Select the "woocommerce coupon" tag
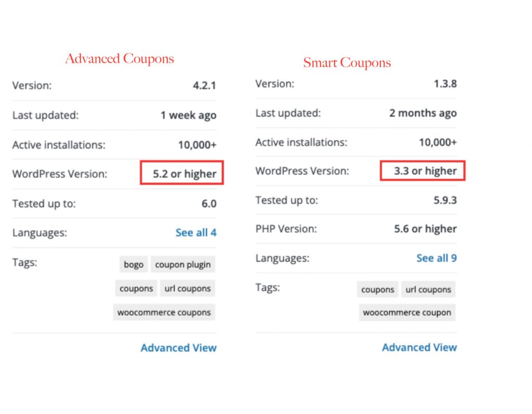The height and width of the screenshot is (414, 532). click(x=407, y=313)
